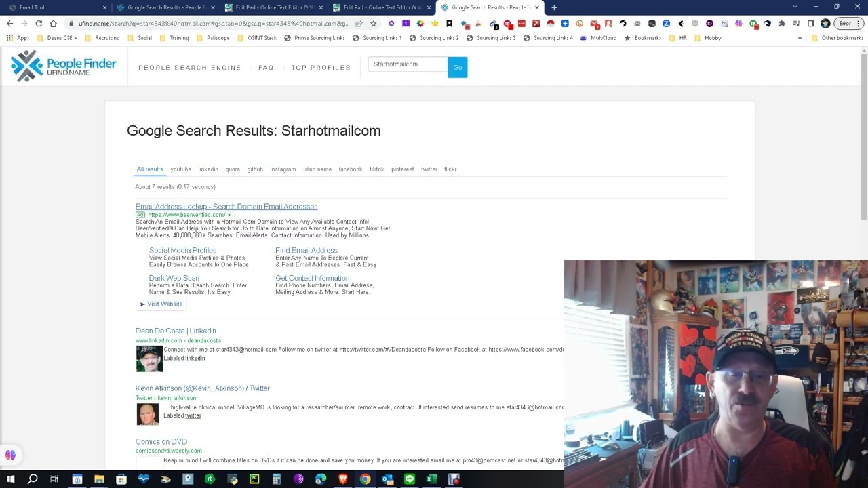The height and width of the screenshot is (488, 868).
Task: Open Microsoft Edge from the taskbar
Action: [321, 479]
